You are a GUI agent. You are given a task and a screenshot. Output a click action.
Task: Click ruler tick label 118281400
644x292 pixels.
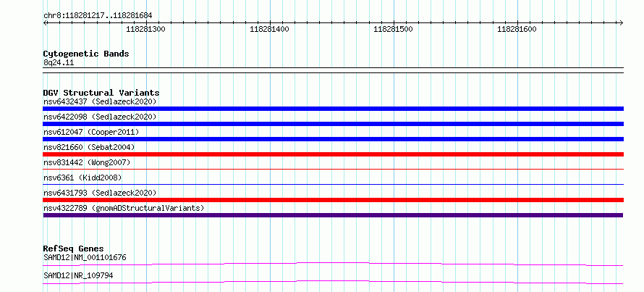click(269, 29)
